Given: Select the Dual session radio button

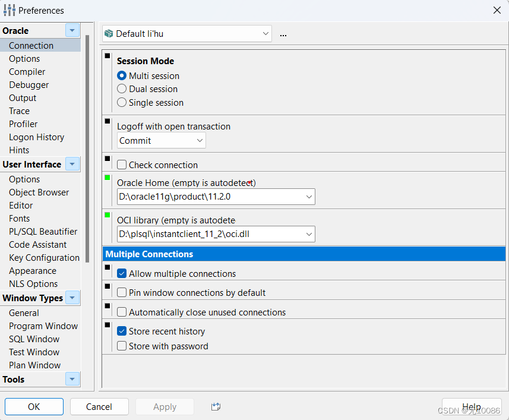Looking at the screenshot, I should click(122, 89).
